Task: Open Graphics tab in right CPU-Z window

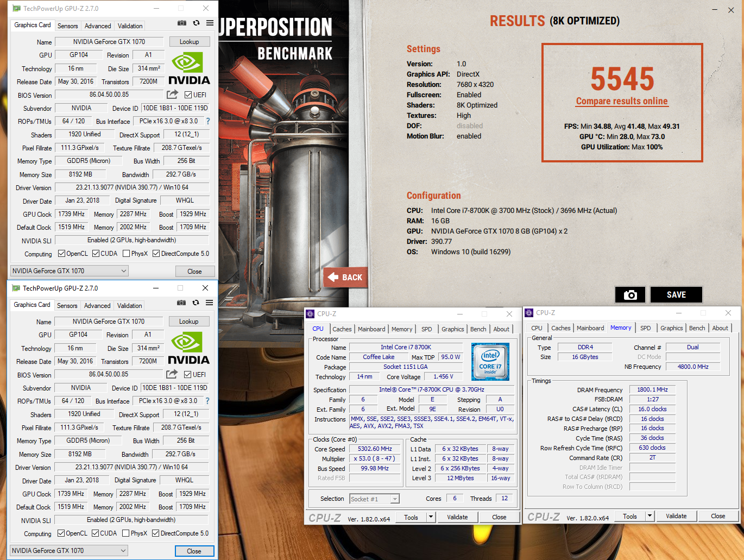Action: [x=672, y=328]
